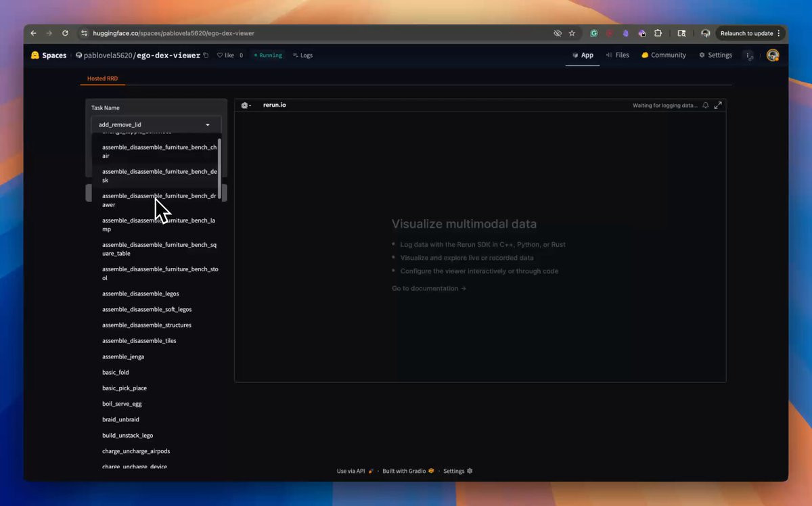812x506 pixels.
Task: Open the Grammarly extension icon
Action: pyautogui.click(x=594, y=33)
